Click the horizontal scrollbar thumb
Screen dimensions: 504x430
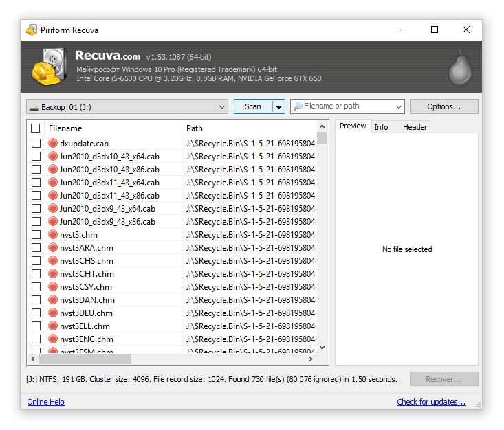coord(85,359)
